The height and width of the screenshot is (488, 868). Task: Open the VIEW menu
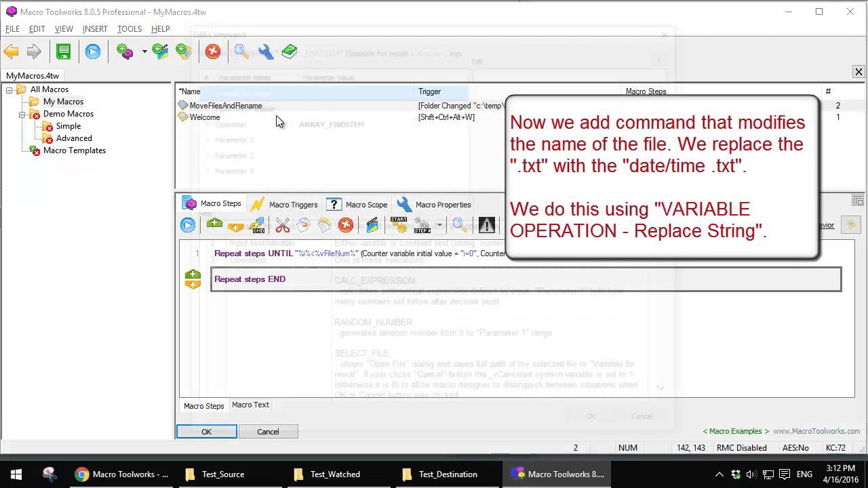click(64, 29)
